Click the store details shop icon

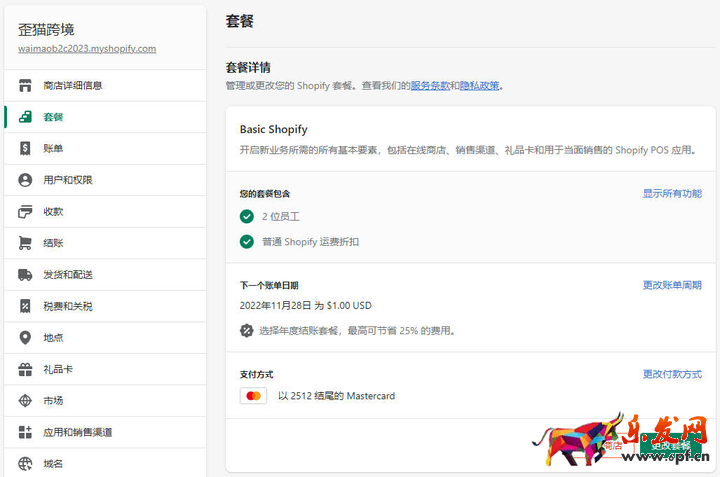pyautogui.click(x=25, y=85)
